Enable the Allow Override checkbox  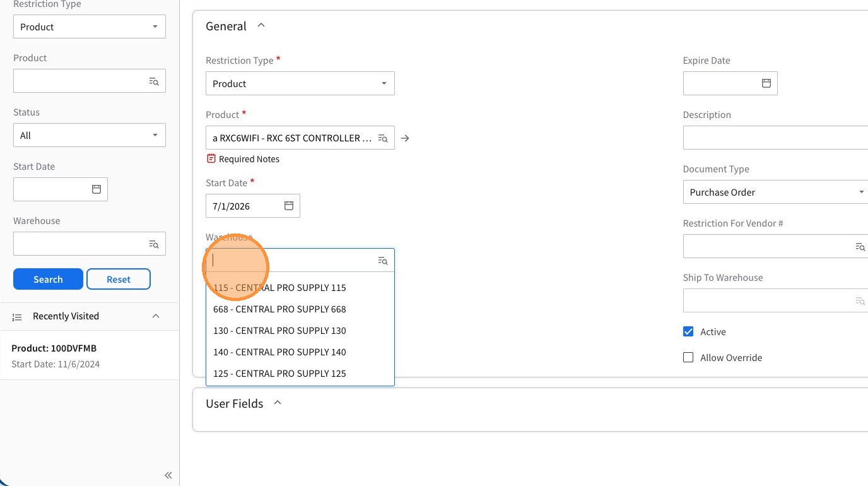coord(688,357)
